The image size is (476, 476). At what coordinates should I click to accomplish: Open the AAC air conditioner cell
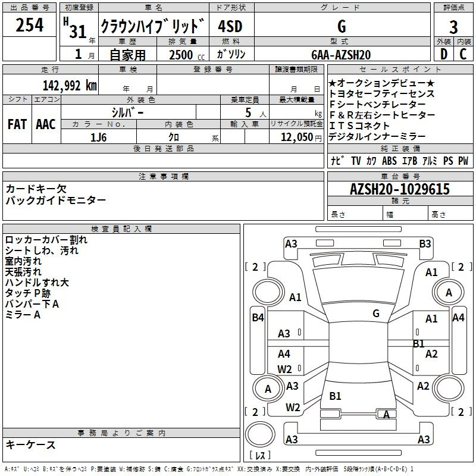(46, 124)
